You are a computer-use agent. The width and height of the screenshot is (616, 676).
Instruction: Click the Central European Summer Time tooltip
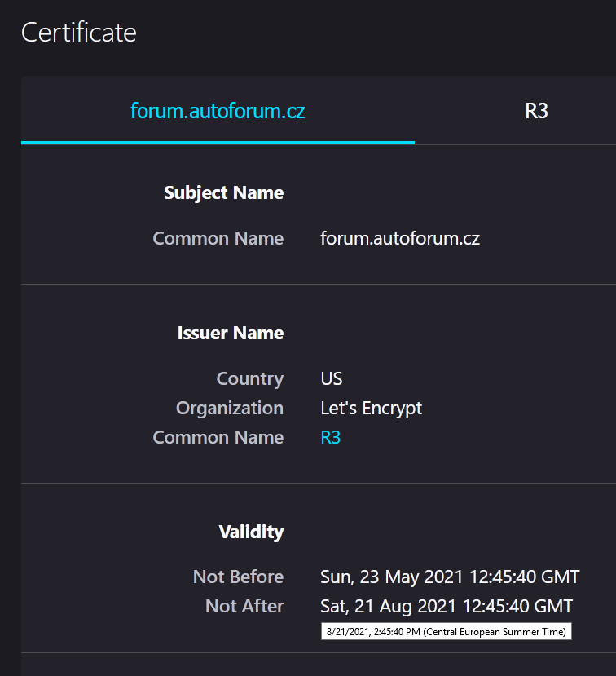[446, 631]
